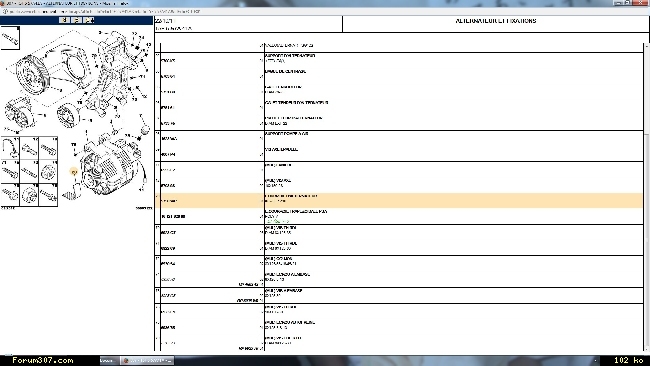Click the middle icon in the blue diagram toolbar

pos(76,20)
